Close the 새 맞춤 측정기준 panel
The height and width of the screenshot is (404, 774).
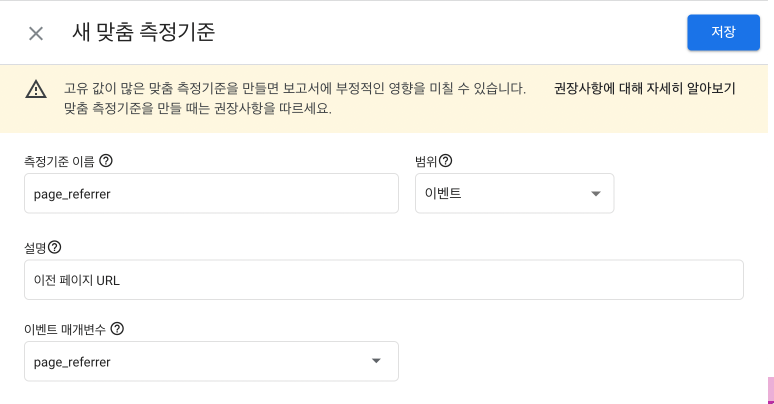click(x=36, y=34)
